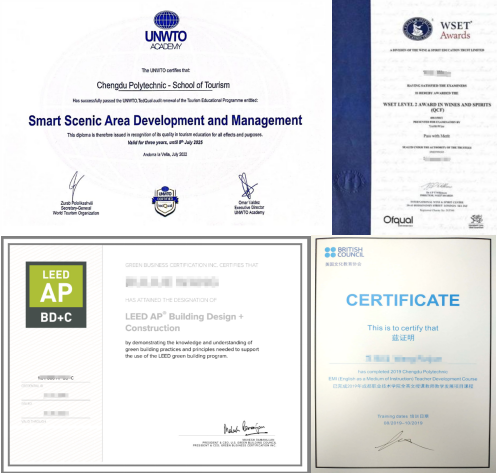497x473 pixels.
Task: Select "LEED AP Building Design + Construction" heading
Action: (184, 322)
